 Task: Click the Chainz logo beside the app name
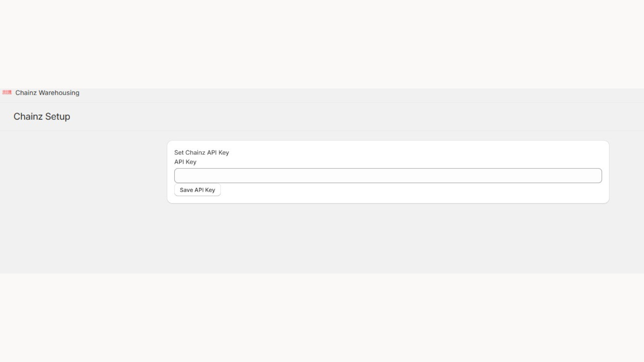tap(7, 93)
